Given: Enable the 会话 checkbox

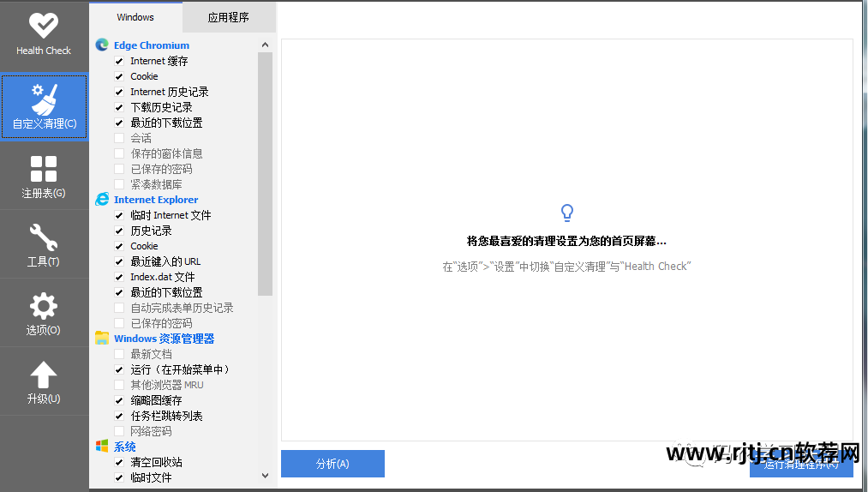Looking at the screenshot, I should pos(119,138).
